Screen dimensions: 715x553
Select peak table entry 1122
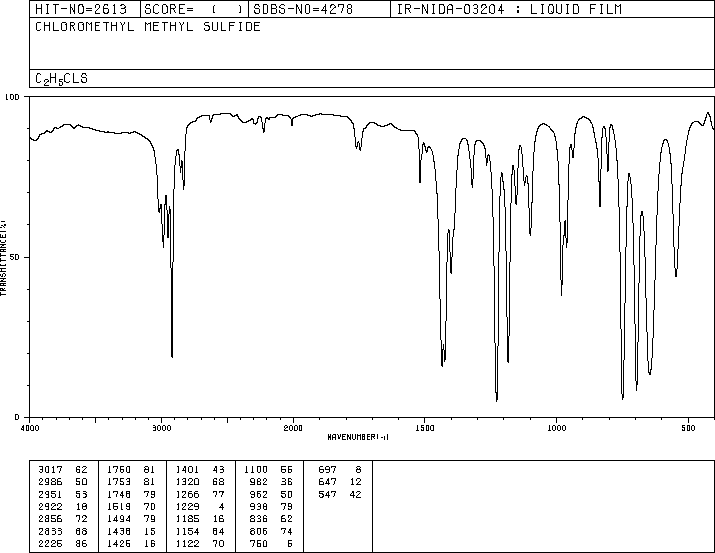coord(200,543)
